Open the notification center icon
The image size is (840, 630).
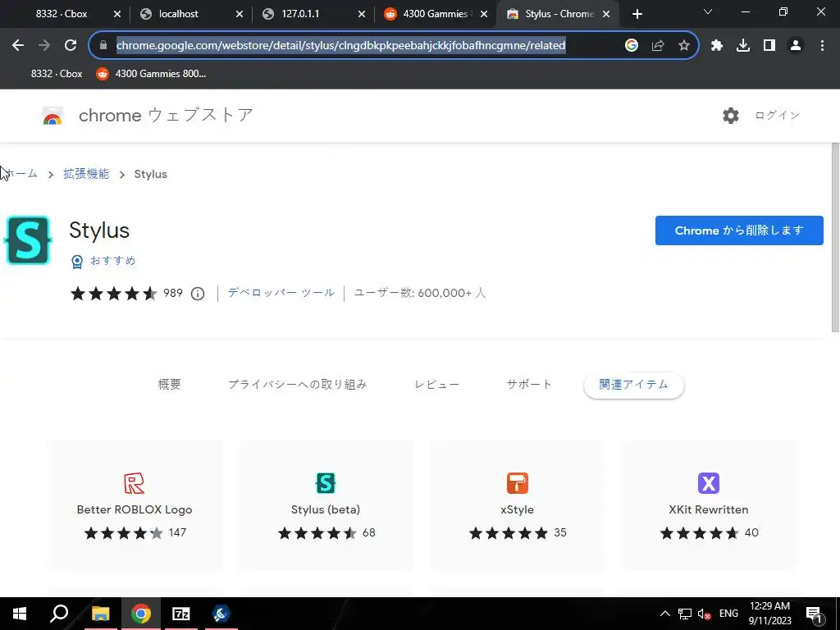pos(815,614)
